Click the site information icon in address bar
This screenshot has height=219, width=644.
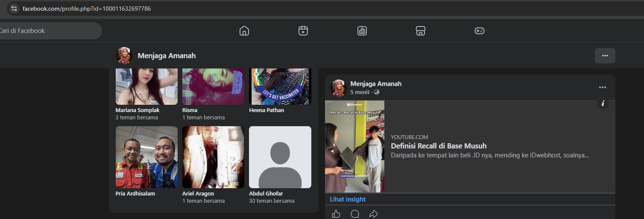tap(14, 9)
